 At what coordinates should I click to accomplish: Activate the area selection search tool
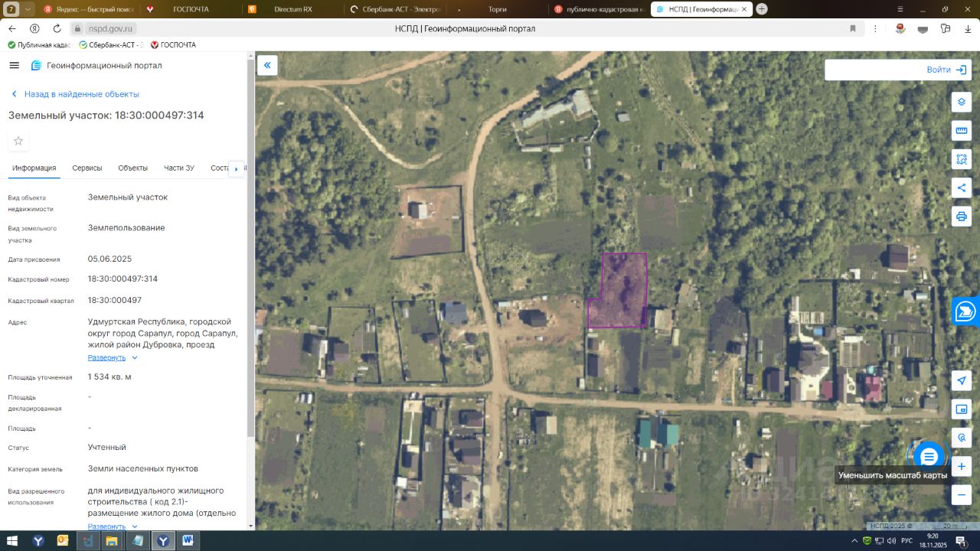coord(962,159)
